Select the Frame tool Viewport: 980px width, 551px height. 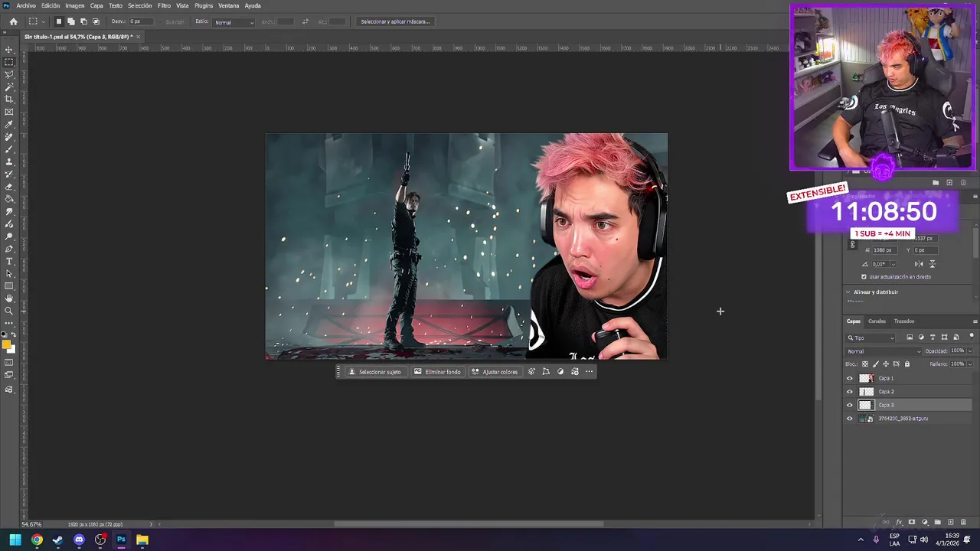[9, 112]
